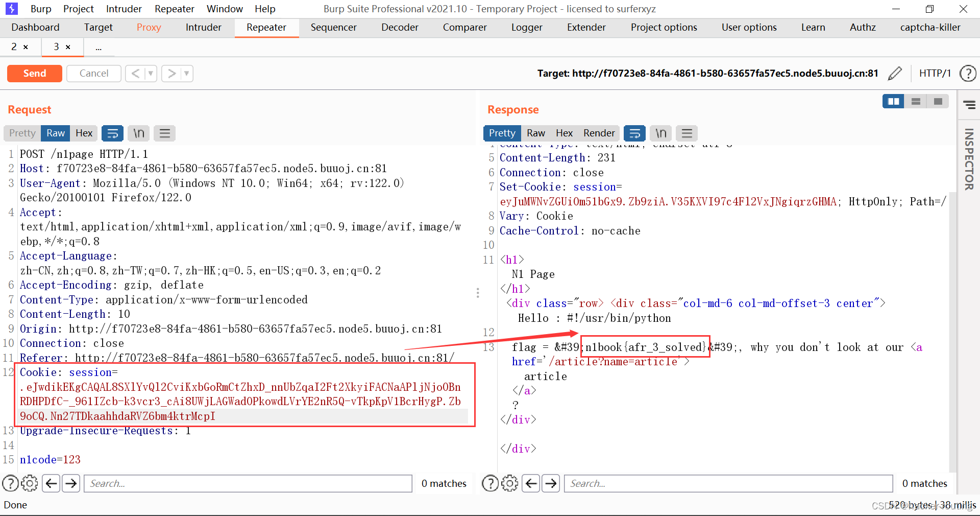
Task: Open the Repeater menu
Action: [175, 9]
